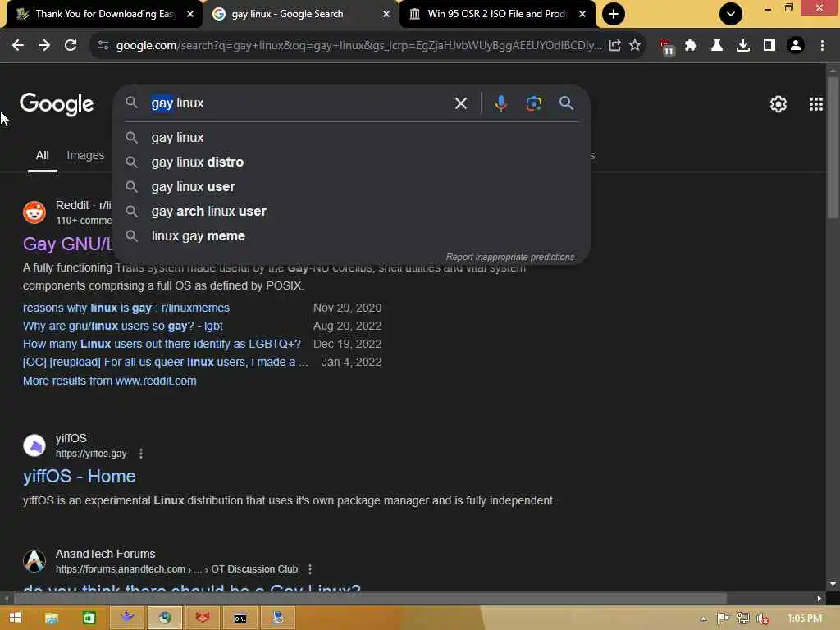Start a search by voice
840x630 pixels.
(501, 103)
